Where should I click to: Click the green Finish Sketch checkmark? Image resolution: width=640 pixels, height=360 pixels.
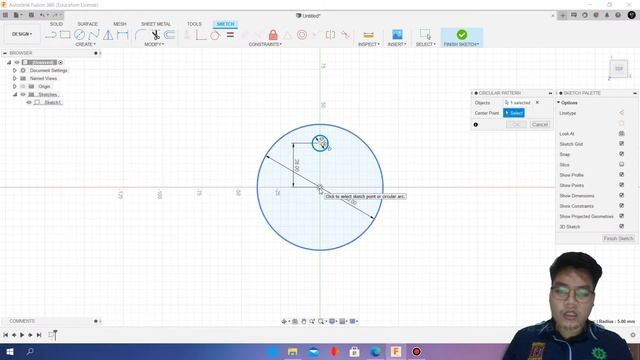tap(462, 35)
